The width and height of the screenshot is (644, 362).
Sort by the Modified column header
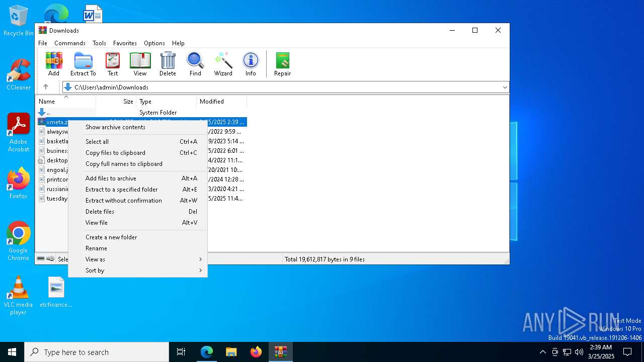[x=222, y=102]
